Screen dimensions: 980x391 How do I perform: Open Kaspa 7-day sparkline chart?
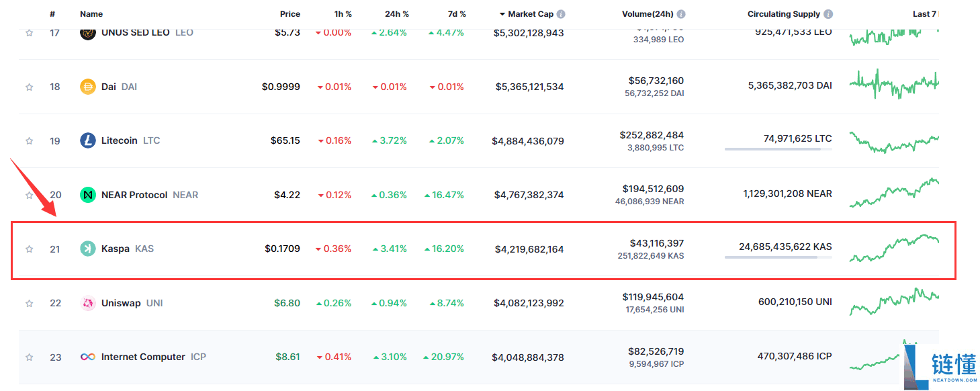894,248
